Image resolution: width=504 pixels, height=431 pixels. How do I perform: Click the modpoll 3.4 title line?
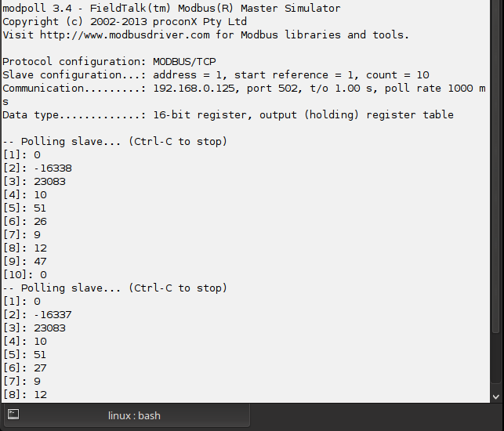pos(172,8)
